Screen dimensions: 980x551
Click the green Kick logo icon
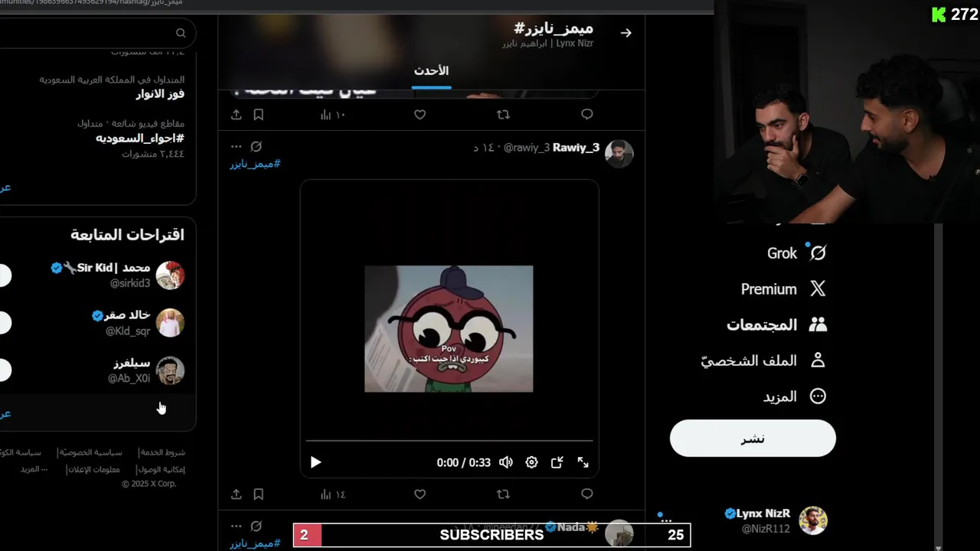point(939,15)
